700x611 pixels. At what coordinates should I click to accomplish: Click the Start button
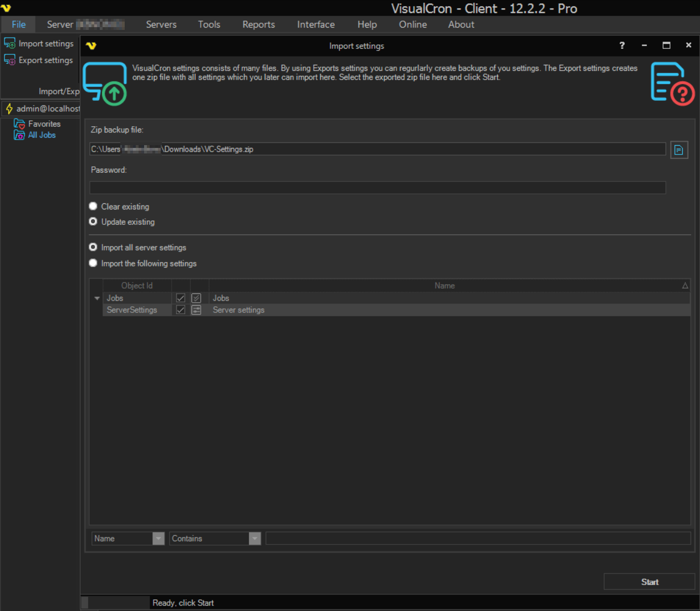649,582
